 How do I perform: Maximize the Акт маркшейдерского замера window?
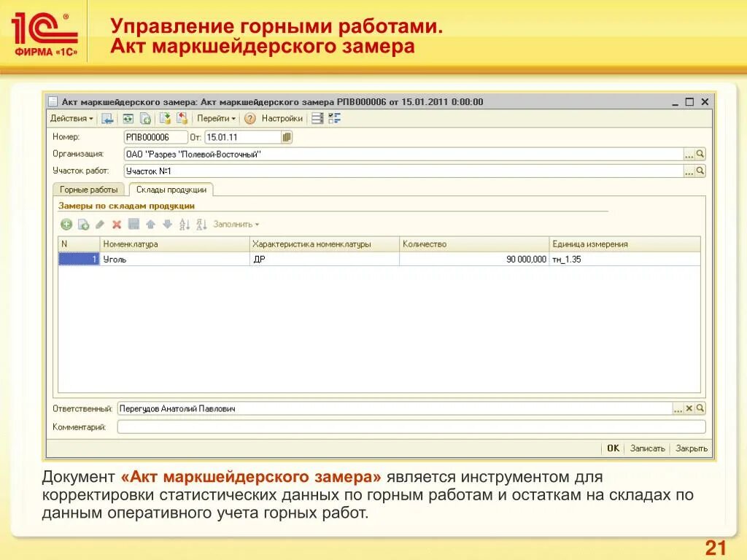point(689,102)
